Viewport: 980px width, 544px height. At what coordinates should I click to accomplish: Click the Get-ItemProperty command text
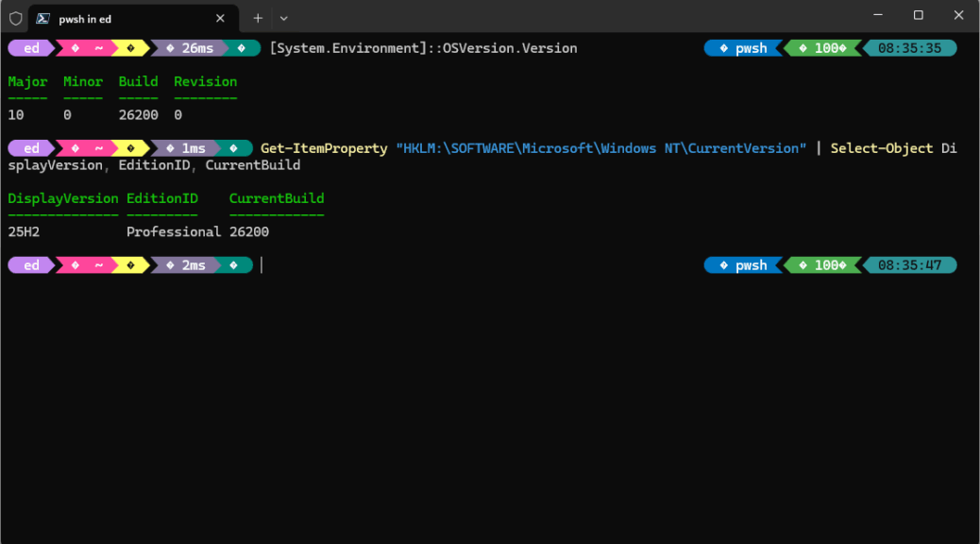pyautogui.click(x=324, y=148)
